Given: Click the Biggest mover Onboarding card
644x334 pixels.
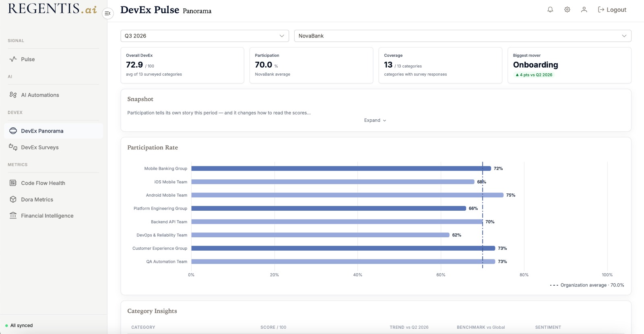Looking at the screenshot, I should (570, 65).
